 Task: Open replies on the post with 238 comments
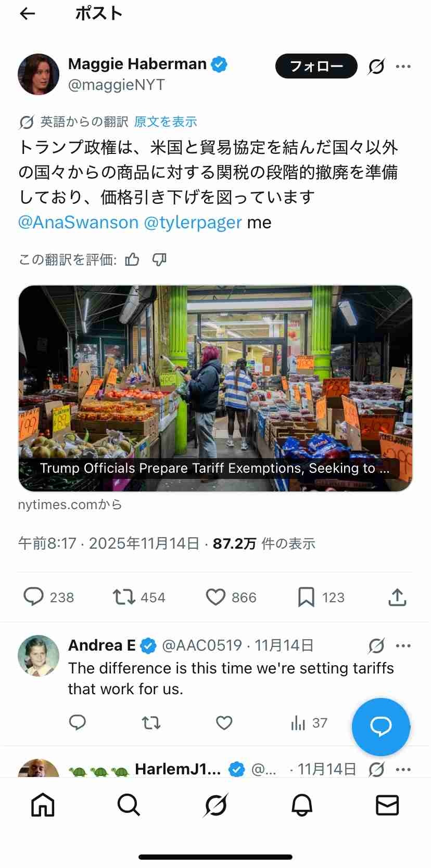[34, 597]
